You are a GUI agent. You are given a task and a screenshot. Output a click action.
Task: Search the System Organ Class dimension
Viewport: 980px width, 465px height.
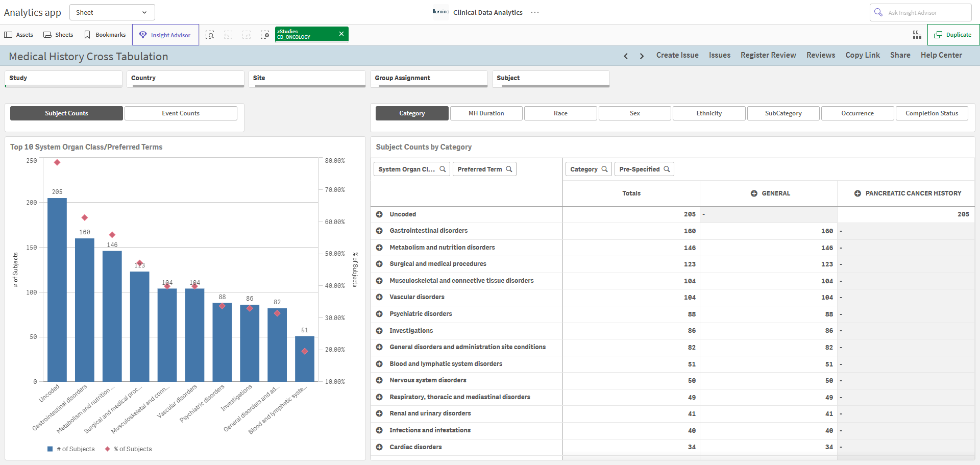[x=443, y=169]
